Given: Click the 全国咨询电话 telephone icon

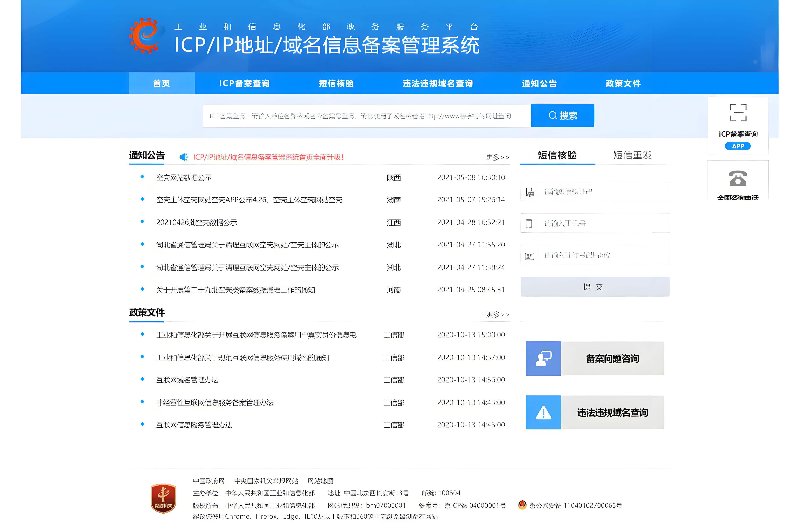Looking at the screenshot, I should click(x=738, y=179).
